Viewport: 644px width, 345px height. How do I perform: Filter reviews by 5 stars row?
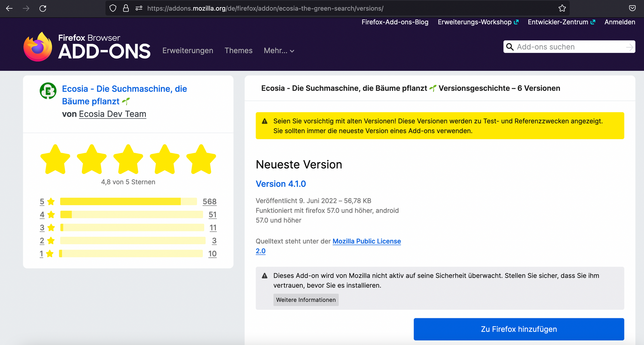(x=128, y=202)
